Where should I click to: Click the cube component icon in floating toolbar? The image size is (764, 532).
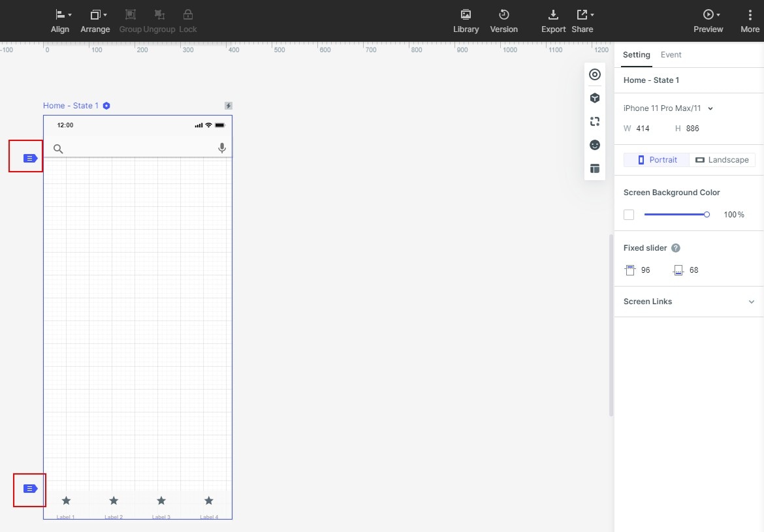click(x=594, y=98)
